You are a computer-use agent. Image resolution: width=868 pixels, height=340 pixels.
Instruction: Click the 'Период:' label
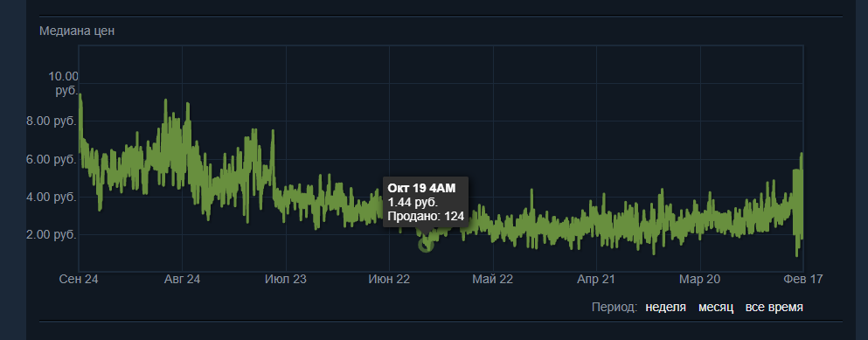coord(615,308)
